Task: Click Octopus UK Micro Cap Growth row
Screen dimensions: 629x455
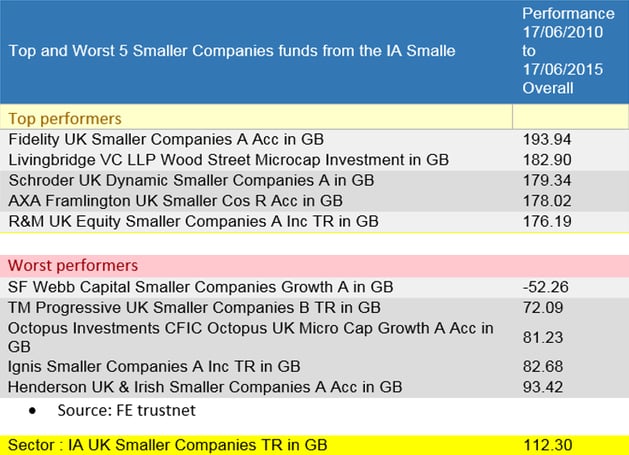Action: coord(314,337)
